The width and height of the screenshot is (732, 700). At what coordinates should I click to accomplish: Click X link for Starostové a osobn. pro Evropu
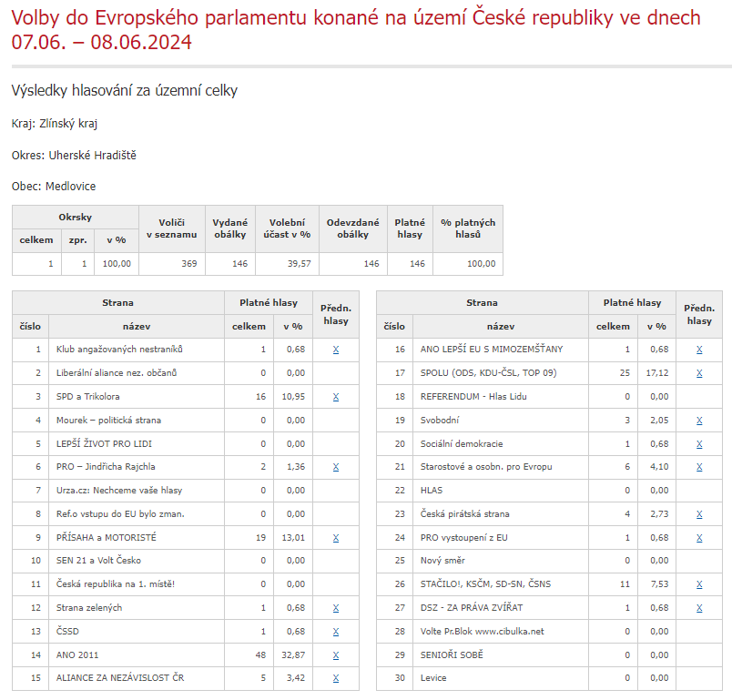(699, 467)
